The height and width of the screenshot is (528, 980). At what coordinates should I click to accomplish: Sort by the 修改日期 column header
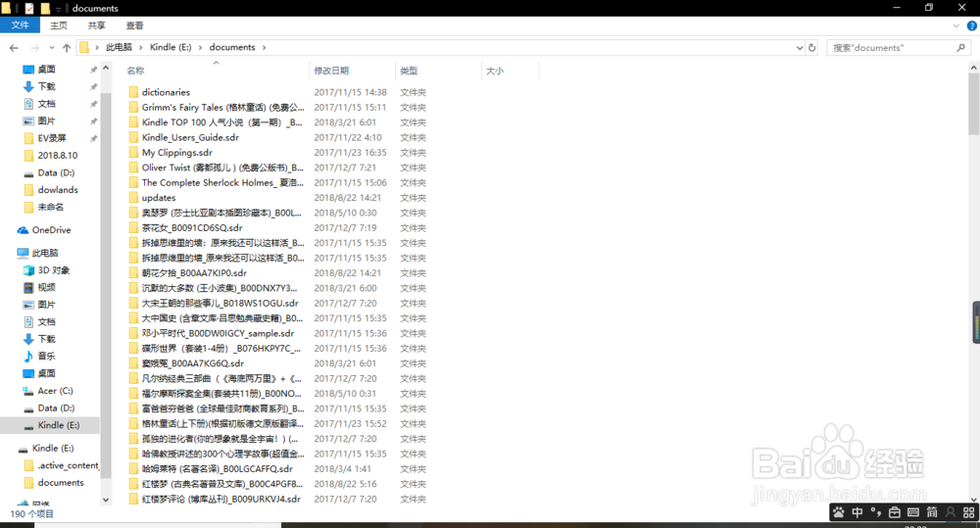pos(331,71)
